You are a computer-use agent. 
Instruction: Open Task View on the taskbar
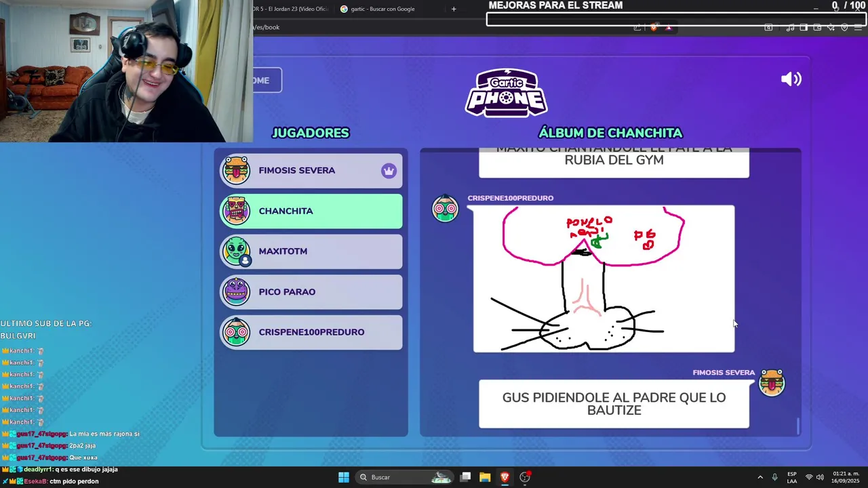point(465,477)
